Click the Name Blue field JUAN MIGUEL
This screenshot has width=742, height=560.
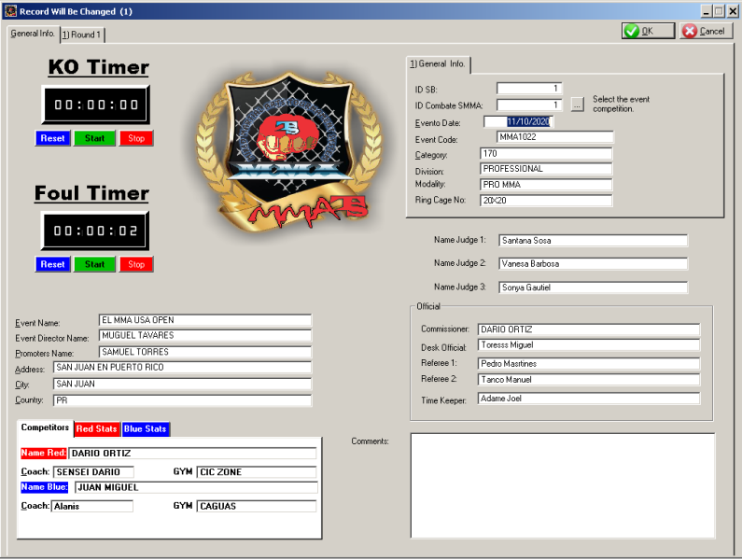point(196,487)
